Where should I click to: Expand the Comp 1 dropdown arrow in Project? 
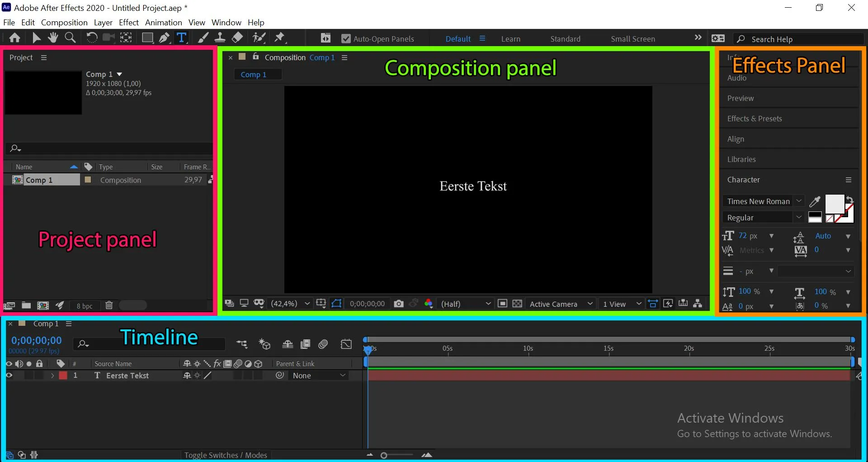(x=119, y=74)
